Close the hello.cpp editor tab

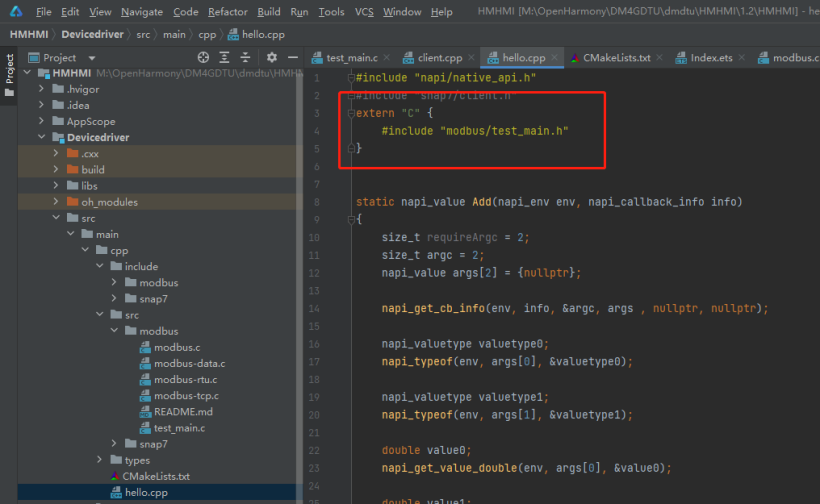pos(554,58)
